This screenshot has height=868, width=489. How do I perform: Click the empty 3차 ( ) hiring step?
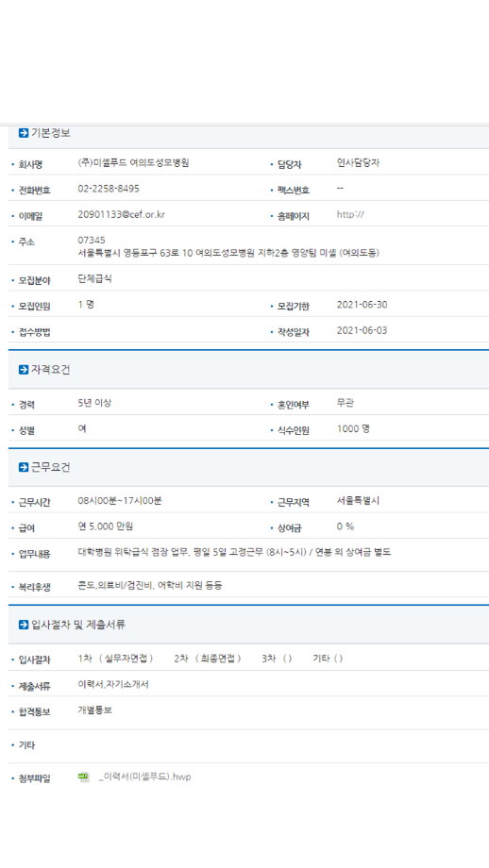[x=277, y=659]
